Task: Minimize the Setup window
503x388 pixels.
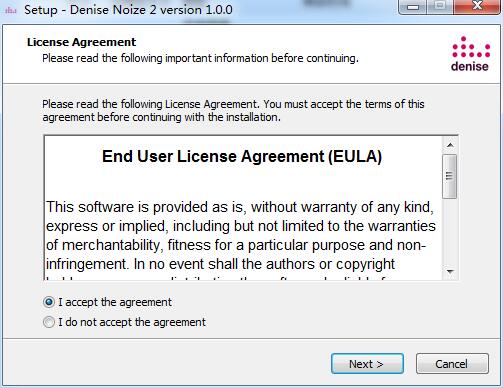Action: 413,7
